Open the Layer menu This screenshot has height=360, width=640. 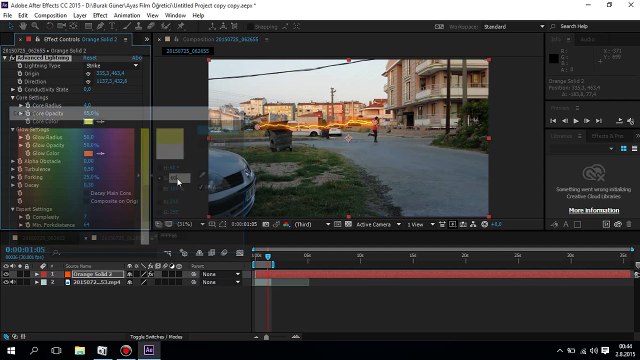point(80,16)
